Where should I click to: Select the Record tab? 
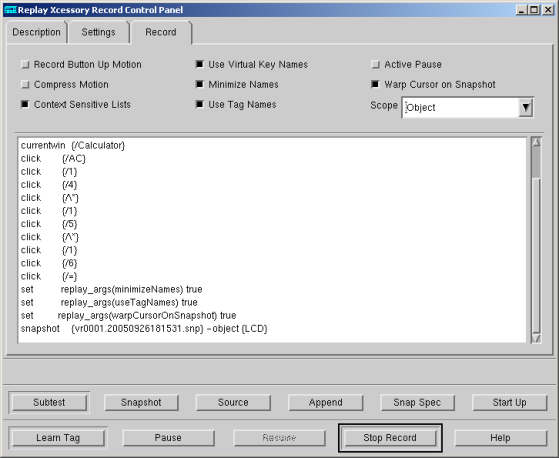[161, 32]
